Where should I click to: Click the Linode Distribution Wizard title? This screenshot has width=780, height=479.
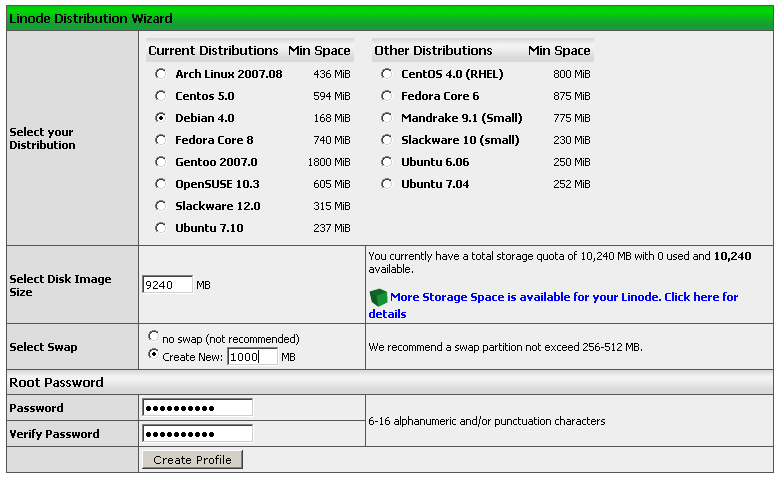pyautogui.click(x=91, y=18)
